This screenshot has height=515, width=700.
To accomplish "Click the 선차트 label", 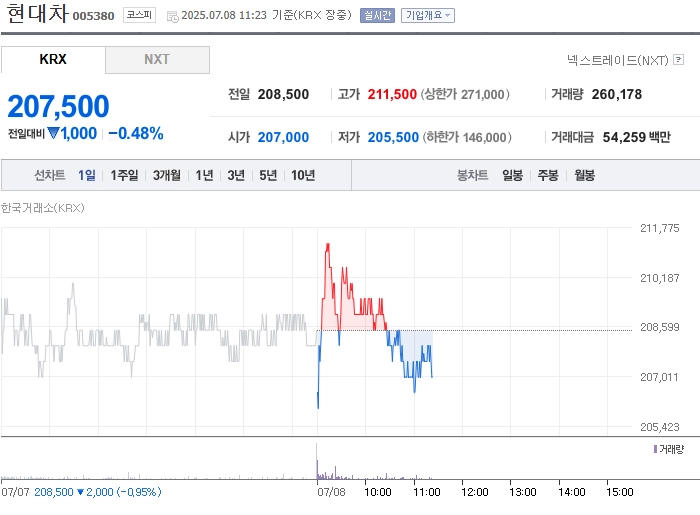I will [50, 175].
